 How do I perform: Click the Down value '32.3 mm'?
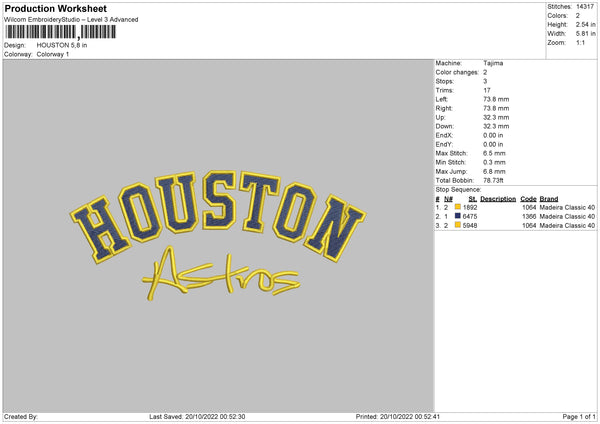pyautogui.click(x=496, y=126)
